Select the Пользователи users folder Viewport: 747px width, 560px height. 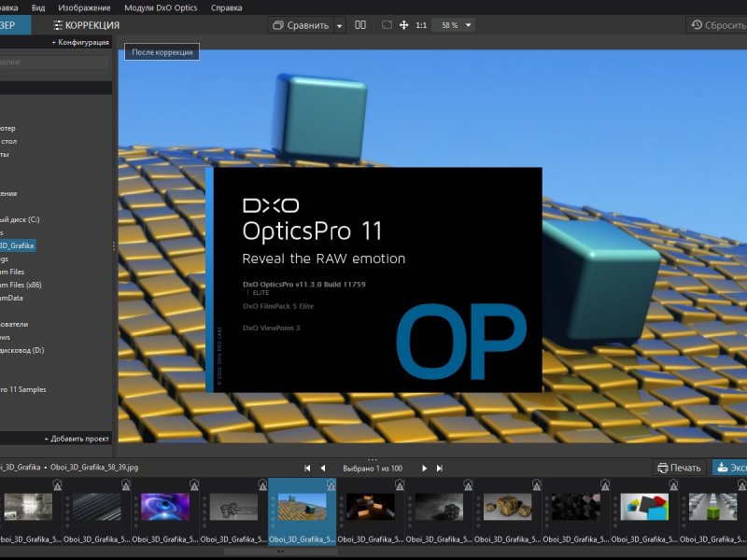click(14, 324)
